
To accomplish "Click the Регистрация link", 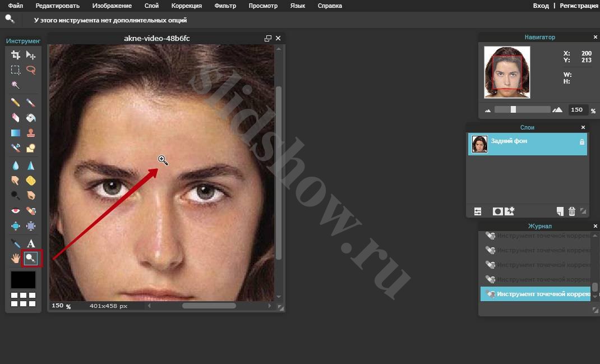I will [x=579, y=6].
